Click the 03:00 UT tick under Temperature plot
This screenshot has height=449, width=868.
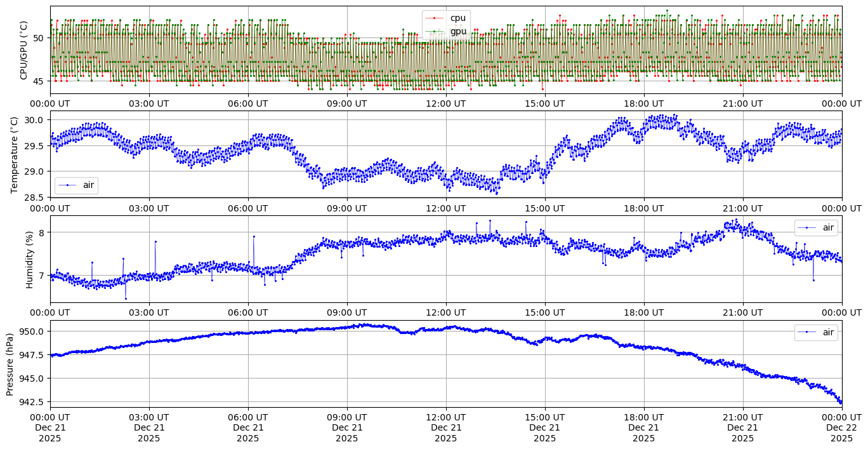point(149,208)
